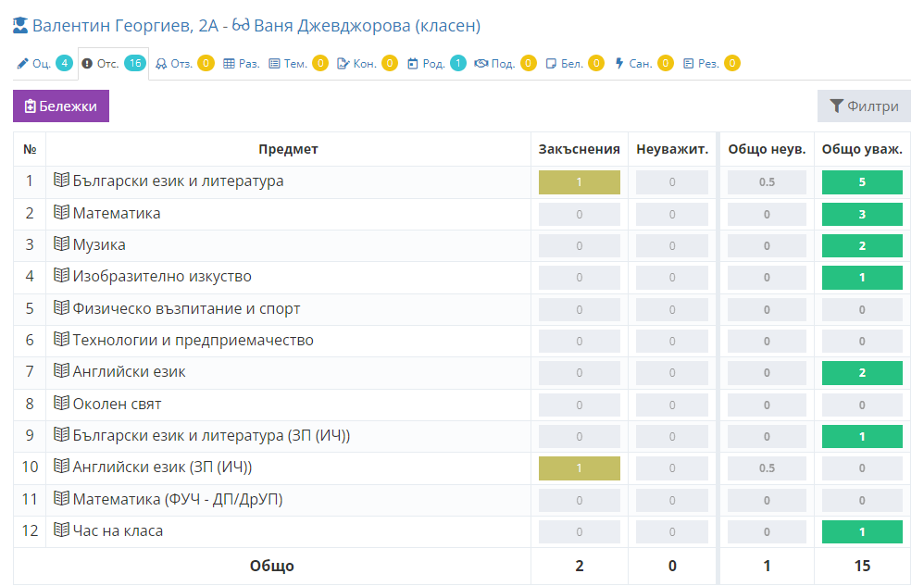
Task: Click the Бележки purple button
Action: tap(61, 106)
